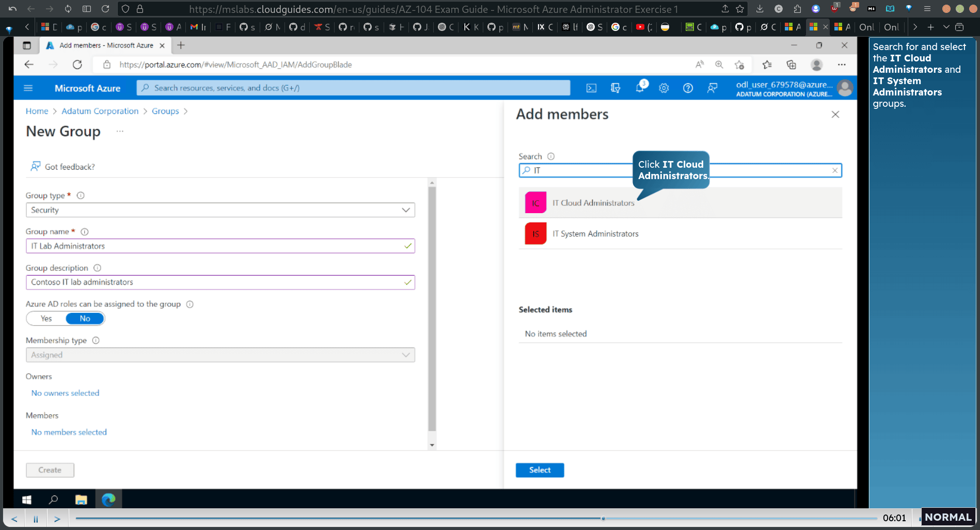The image size is (980, 530).
Task: Set Azure AD roles toggle to Yes
Action: tap(46, 318)
